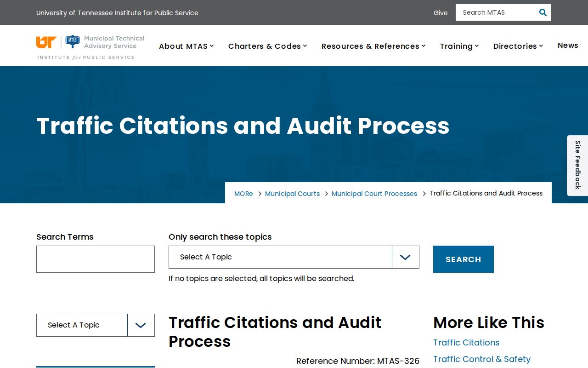Expand the Training menu

(x=459, y=46)
